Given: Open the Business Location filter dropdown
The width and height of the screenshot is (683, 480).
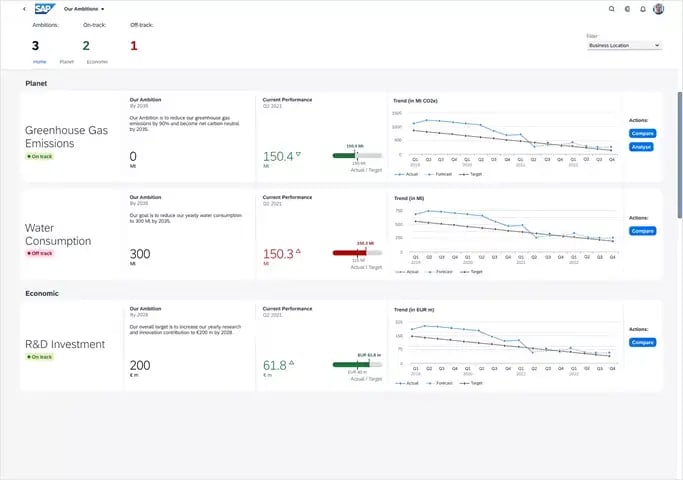Looking at the screenshot, I should click(x=624, y=45).
